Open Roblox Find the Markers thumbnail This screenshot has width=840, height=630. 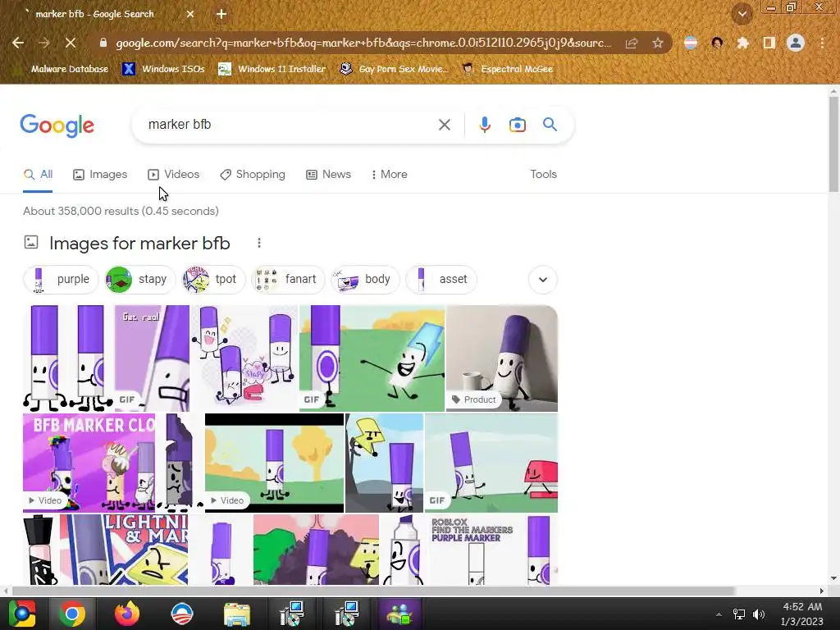point(492,550)
